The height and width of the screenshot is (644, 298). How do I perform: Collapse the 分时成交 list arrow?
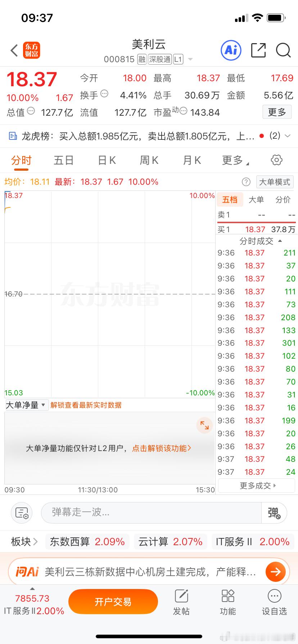[280, 241]
